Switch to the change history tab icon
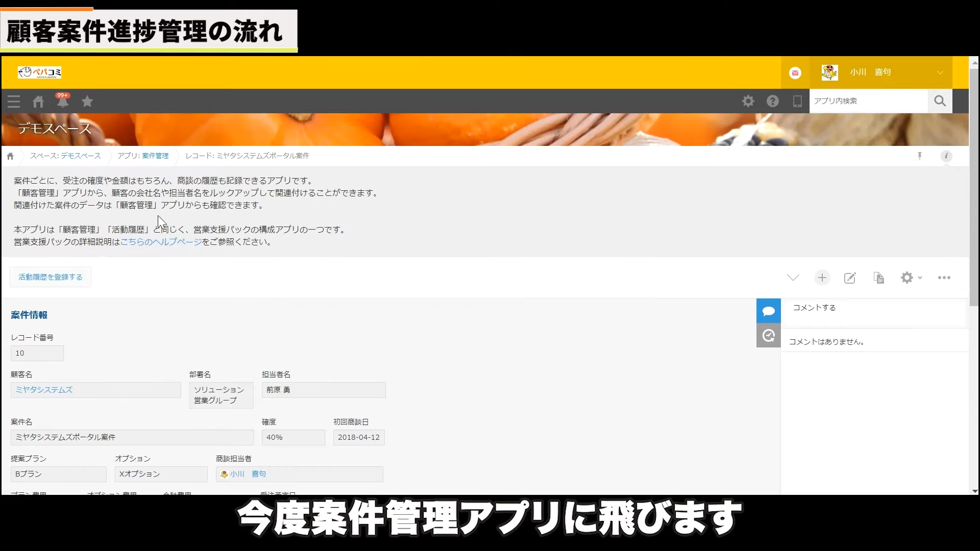Screen dimensions: 980x551 point(769,336)
